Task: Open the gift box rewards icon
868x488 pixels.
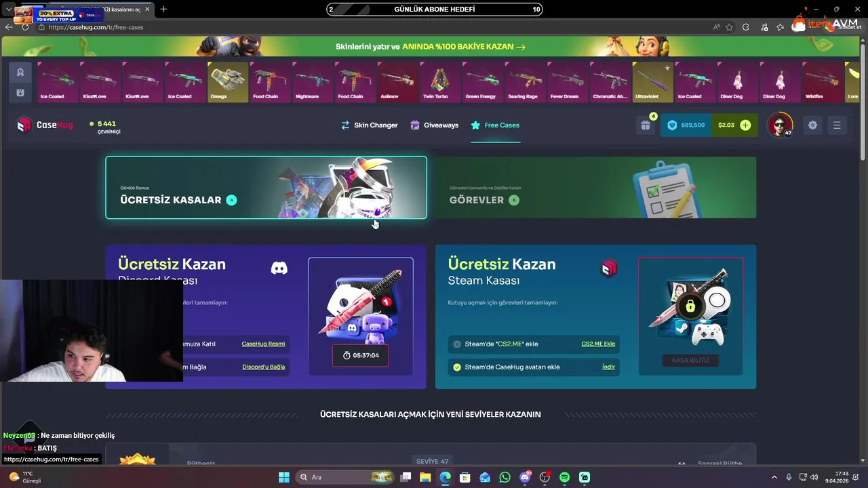Action: (x=646, y=125)
